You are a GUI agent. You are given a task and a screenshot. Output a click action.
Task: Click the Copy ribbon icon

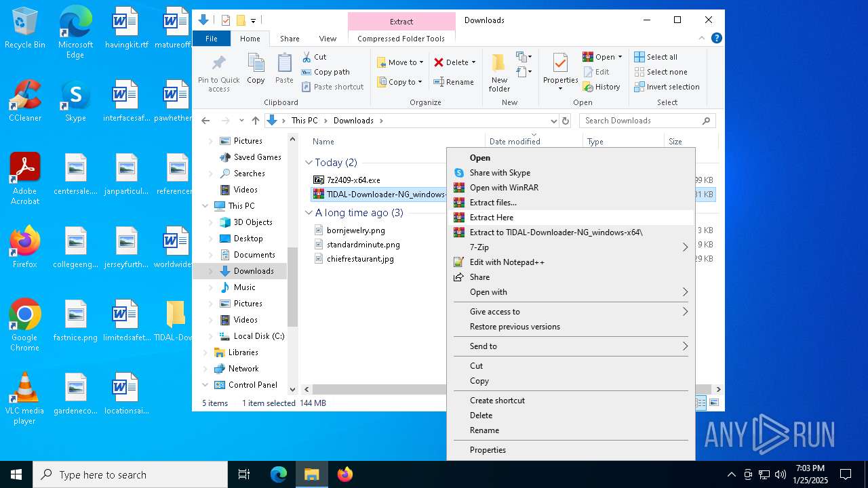[x=256, y=69]
